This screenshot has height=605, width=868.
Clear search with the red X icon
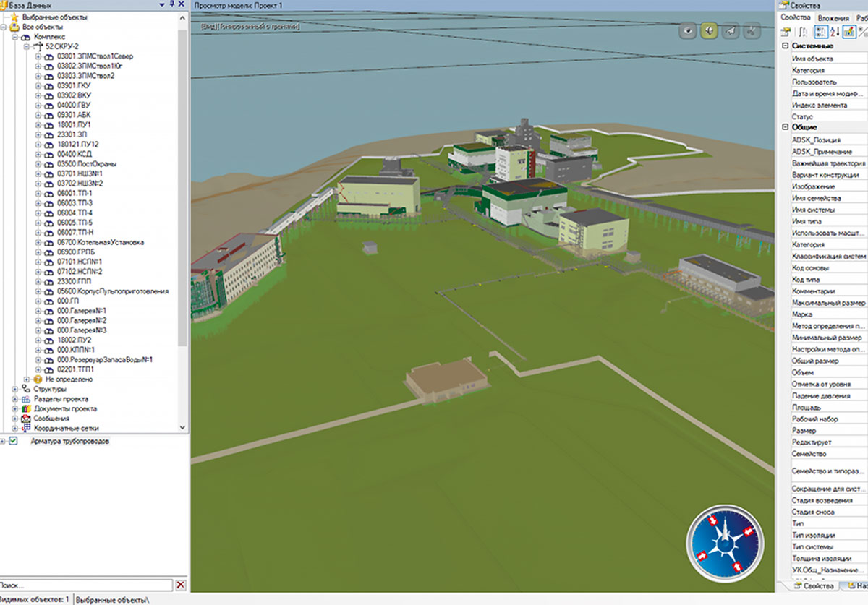point(181,585)
